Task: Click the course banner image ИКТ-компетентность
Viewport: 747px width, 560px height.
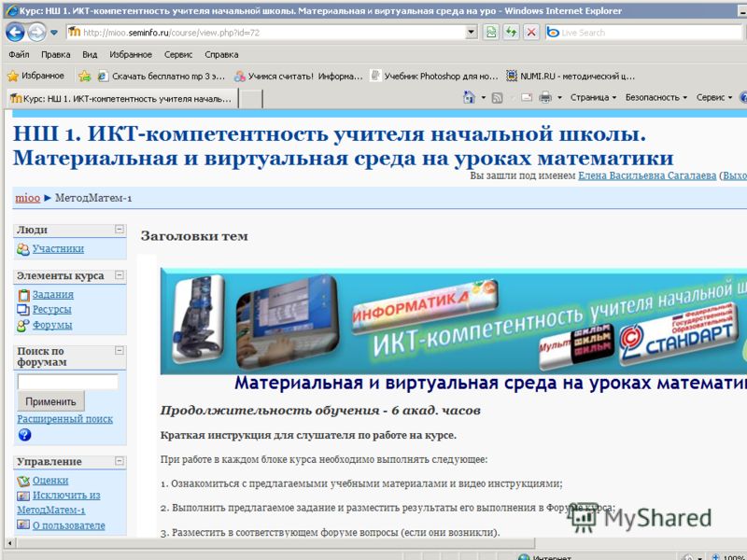Action: point(454,321)
